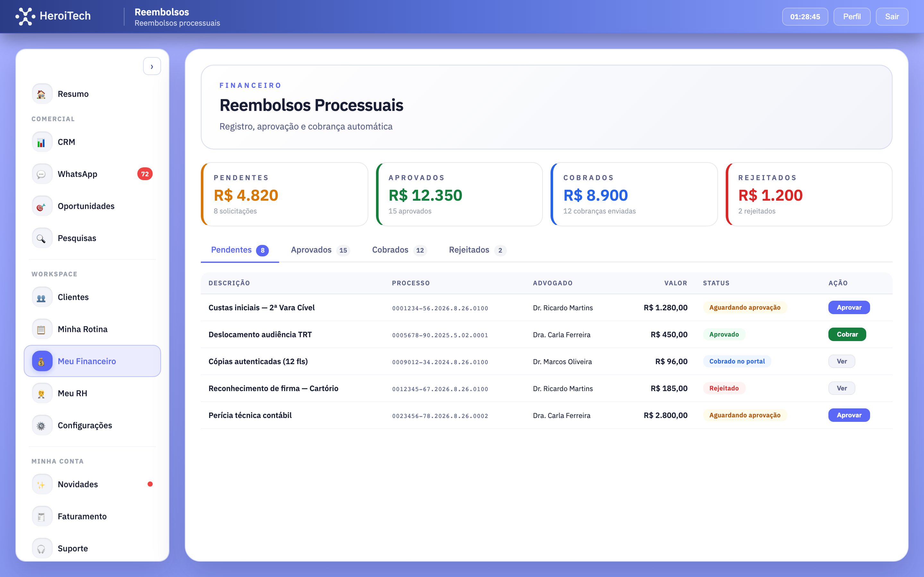Click the Sair button in header
The width and height of the screenshot is (924, 577).
[892, 17]
